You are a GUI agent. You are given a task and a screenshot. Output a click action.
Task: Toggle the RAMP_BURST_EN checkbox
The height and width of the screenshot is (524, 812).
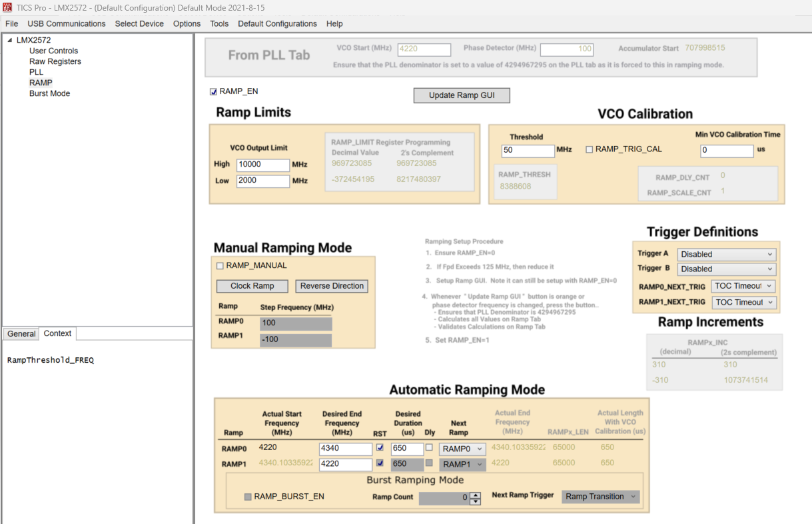248,497
